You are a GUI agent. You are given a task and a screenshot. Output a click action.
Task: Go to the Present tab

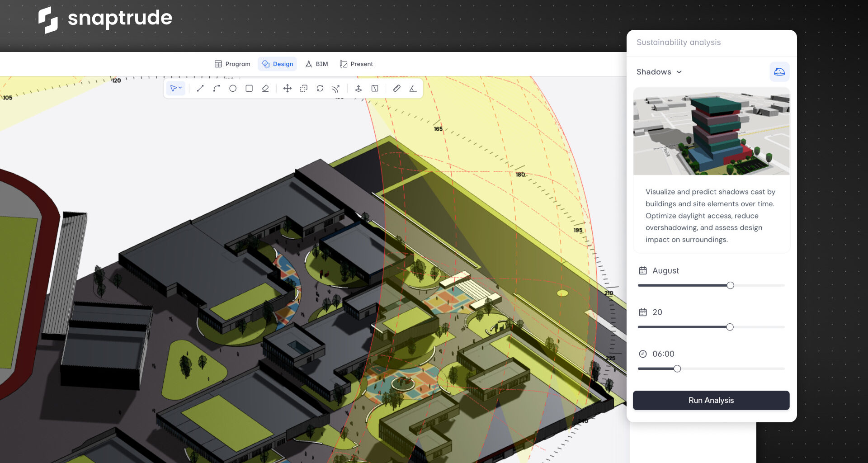coord(356,64)
